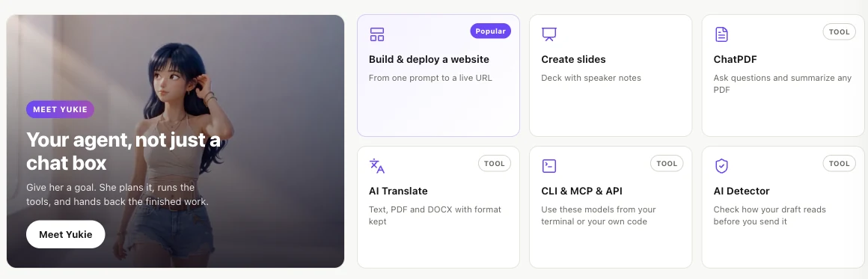The width and height of the screenshot is (868, 279).
Task: Click the AI Translate language icon
Action: [377, 166]
